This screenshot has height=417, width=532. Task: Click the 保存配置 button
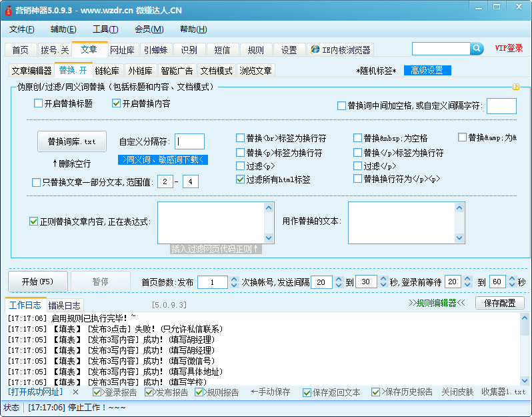point(499,303)
